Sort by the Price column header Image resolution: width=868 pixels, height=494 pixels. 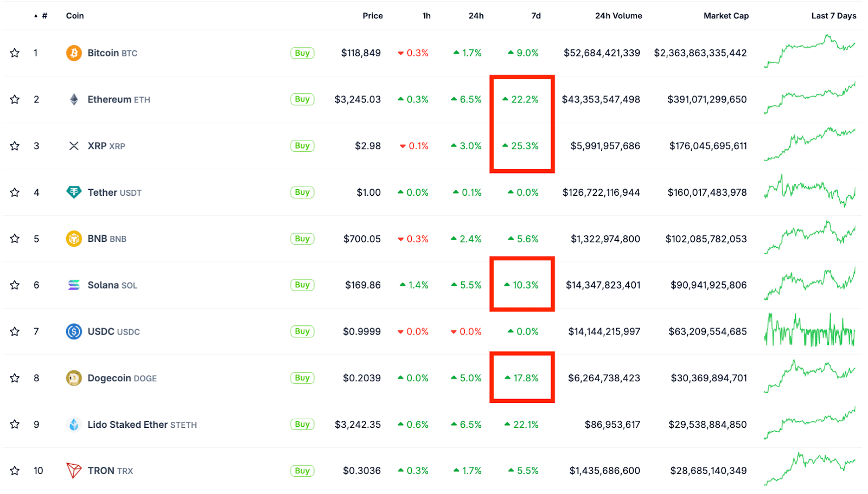pos(373,16)
